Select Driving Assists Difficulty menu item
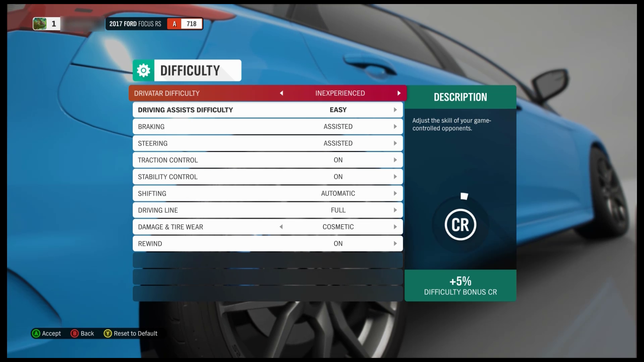The width and height of the screenshot is (644, 362). [x=267, y=110]
